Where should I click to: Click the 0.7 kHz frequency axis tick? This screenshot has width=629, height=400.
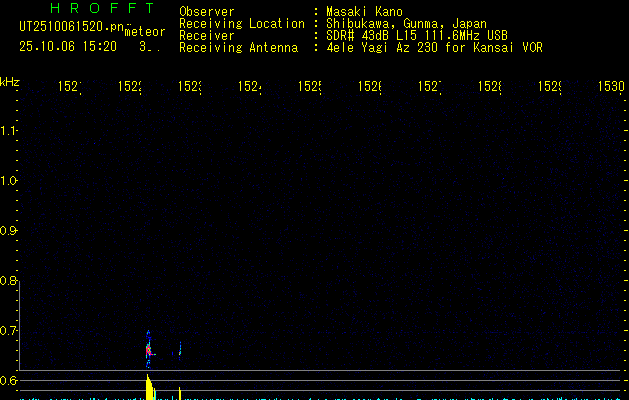click(10, 331)
